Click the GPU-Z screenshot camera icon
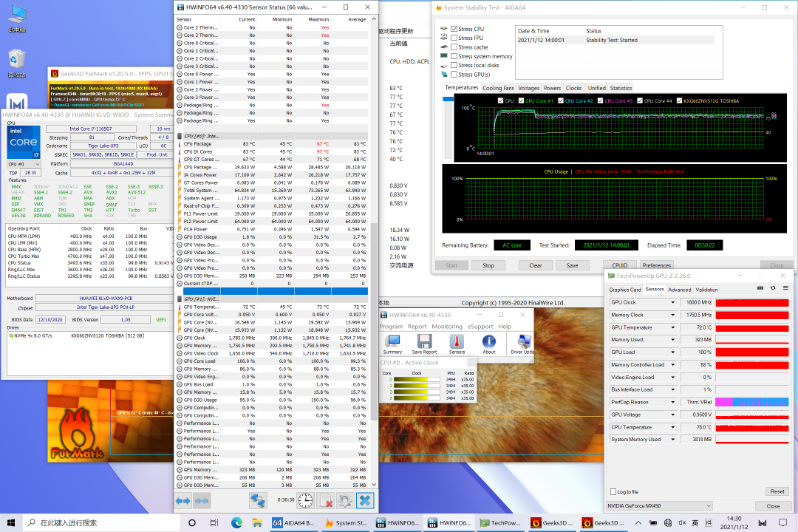Screen dimensions: 798x532 [760, 287]
